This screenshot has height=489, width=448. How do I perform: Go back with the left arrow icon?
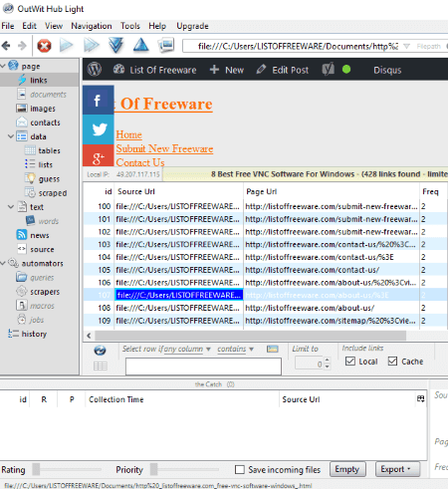6,46
